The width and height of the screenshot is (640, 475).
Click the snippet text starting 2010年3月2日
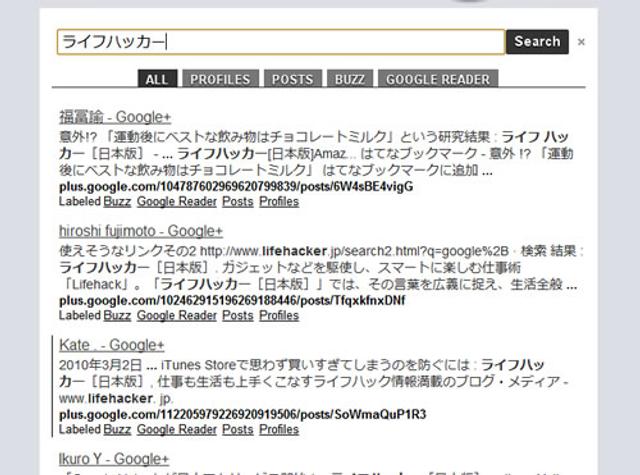coord(313,381)
